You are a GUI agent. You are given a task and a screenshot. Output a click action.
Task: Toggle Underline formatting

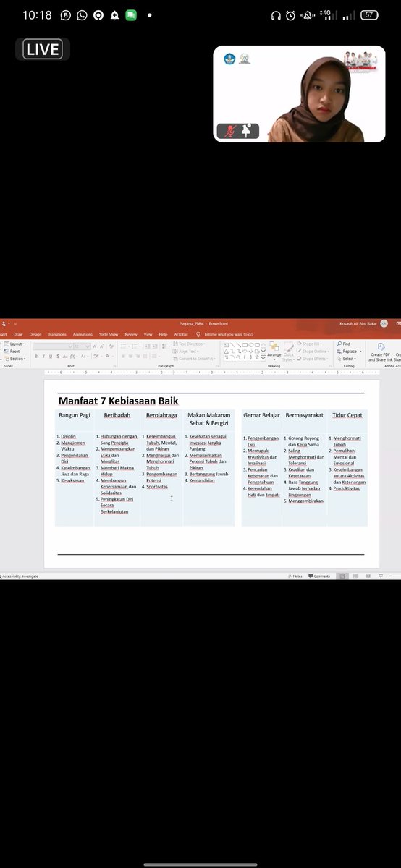(x=51, y=356)
